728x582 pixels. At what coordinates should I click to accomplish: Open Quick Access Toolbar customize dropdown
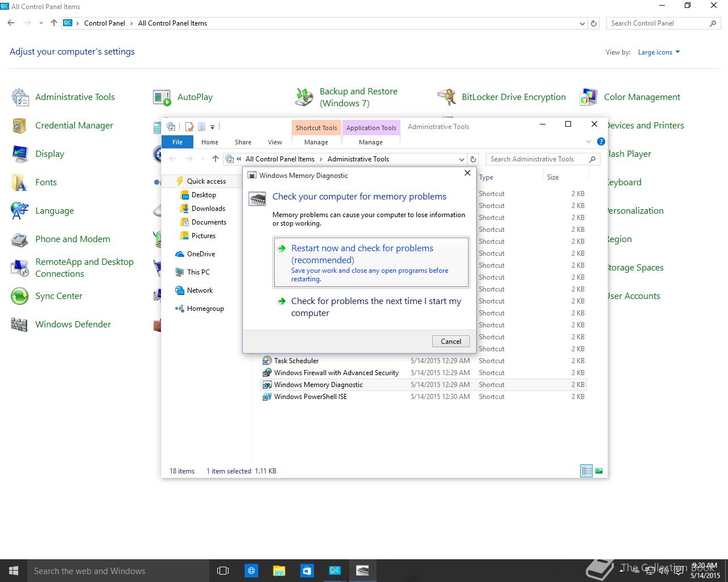tap(212, 127)
